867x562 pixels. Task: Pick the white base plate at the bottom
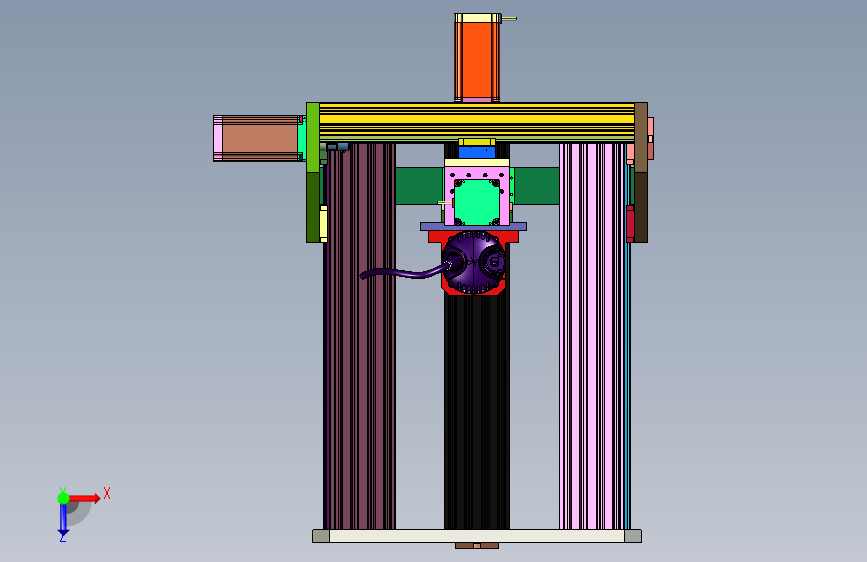click(477, 535)
